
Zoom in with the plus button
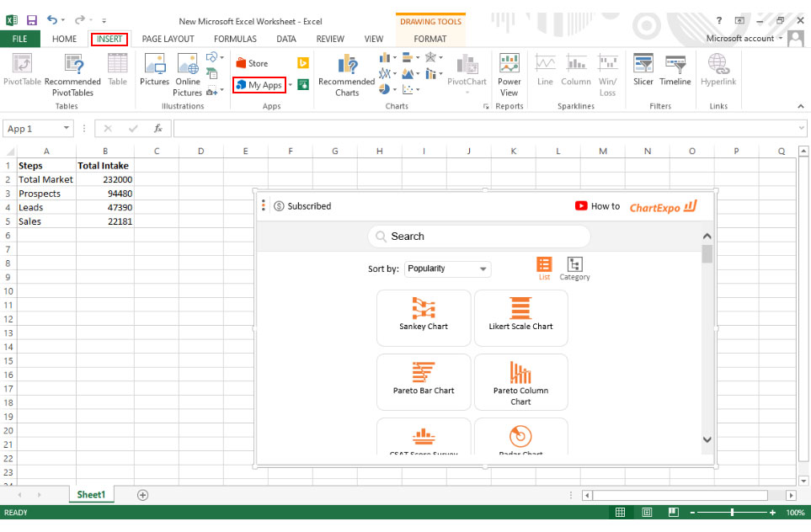pyautogui.click(x=772, y=513)
